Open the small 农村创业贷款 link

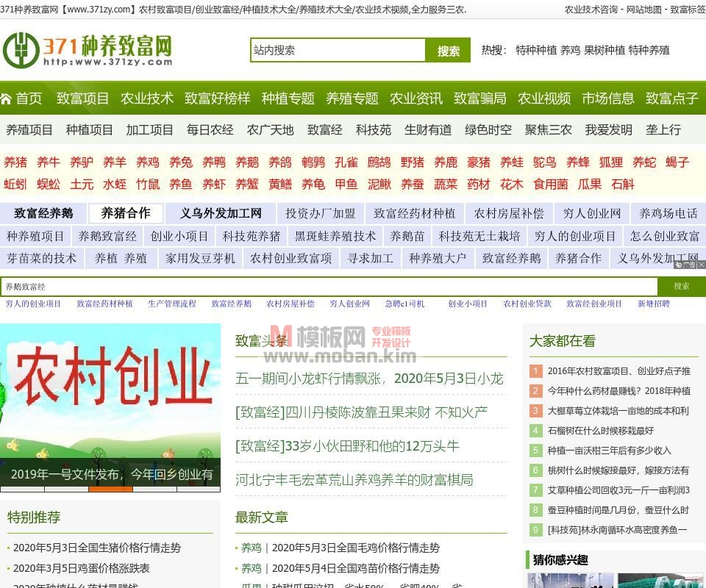[527, 304]
